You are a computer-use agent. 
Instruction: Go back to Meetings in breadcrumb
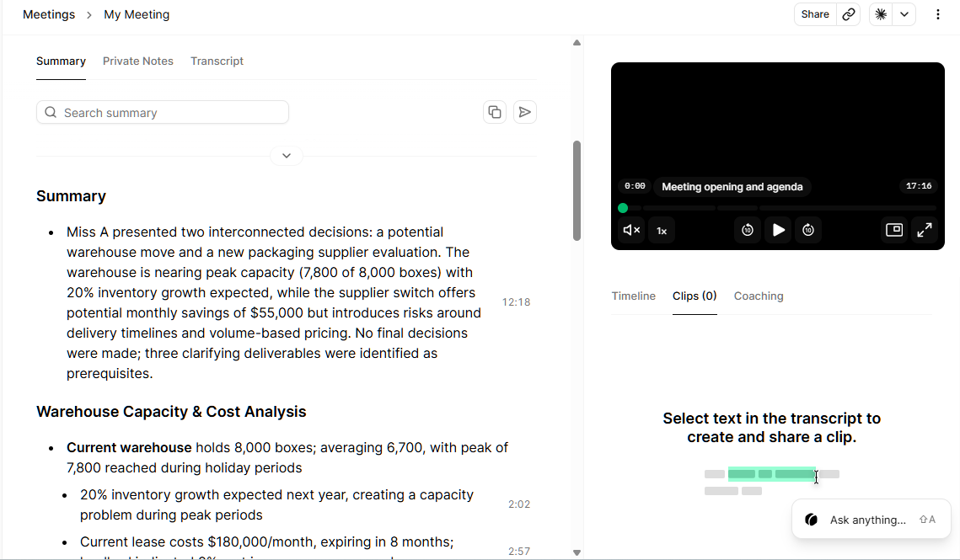click(49, 14)
